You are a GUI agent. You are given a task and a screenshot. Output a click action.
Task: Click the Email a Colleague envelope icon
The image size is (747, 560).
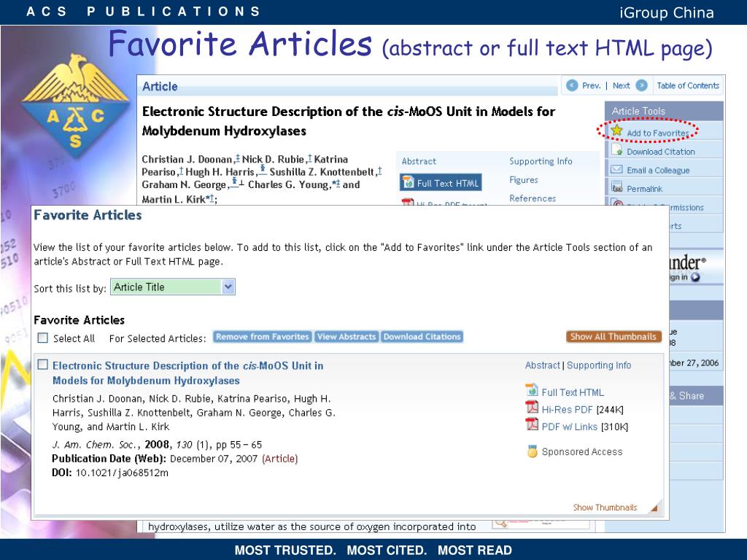(x=617, y=169)
